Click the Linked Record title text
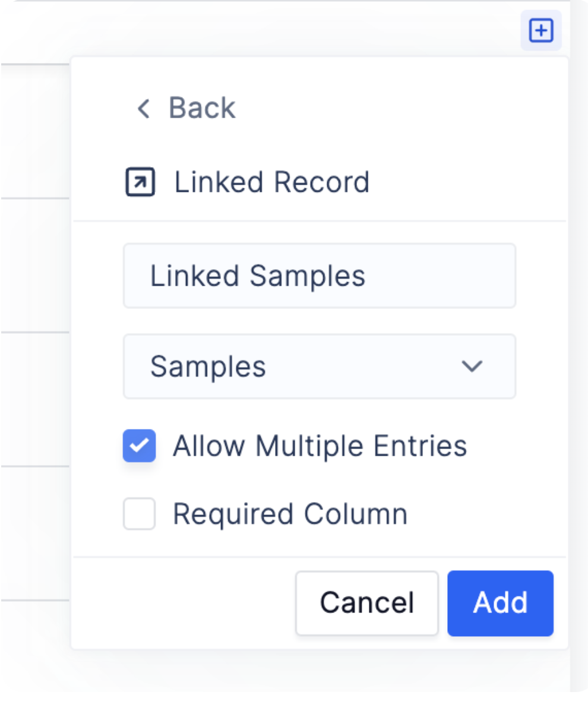The width and height of the screenshot is (588, 701). [x=272, y=182]
